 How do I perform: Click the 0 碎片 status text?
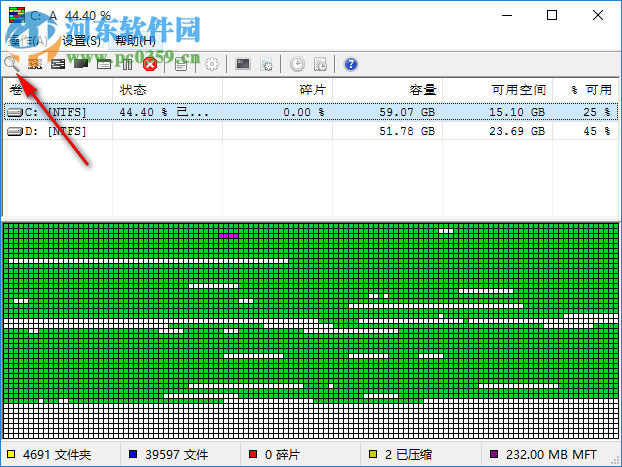(282, 454)
